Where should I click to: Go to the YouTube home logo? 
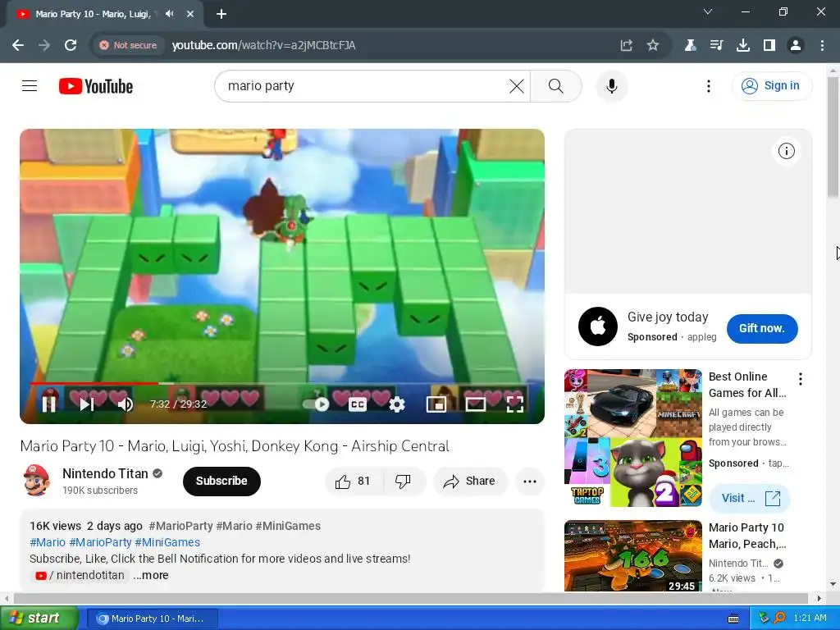[x=96, y=86]
